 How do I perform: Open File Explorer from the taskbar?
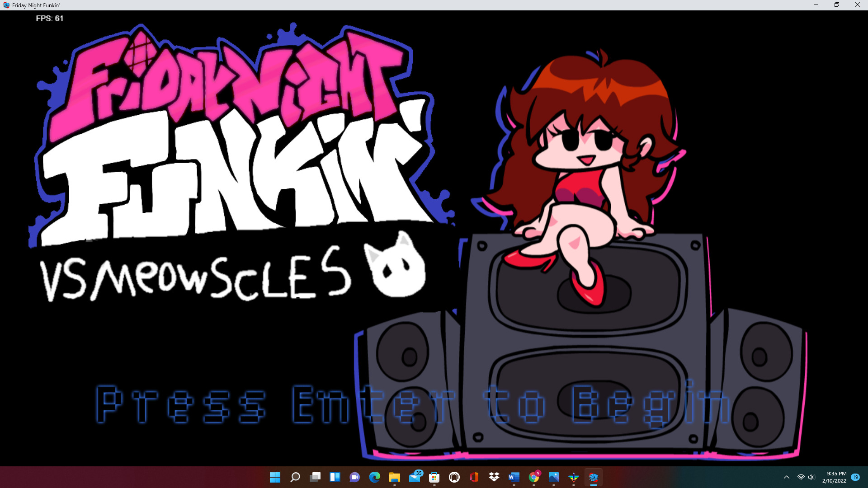pyautogui.click(x=395, y=477)
